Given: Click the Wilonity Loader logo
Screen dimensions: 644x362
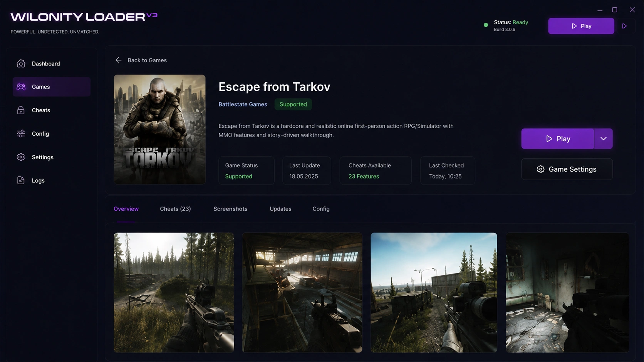Looking at the screenshot, I should pyautogui.click(x=84, y=17).
